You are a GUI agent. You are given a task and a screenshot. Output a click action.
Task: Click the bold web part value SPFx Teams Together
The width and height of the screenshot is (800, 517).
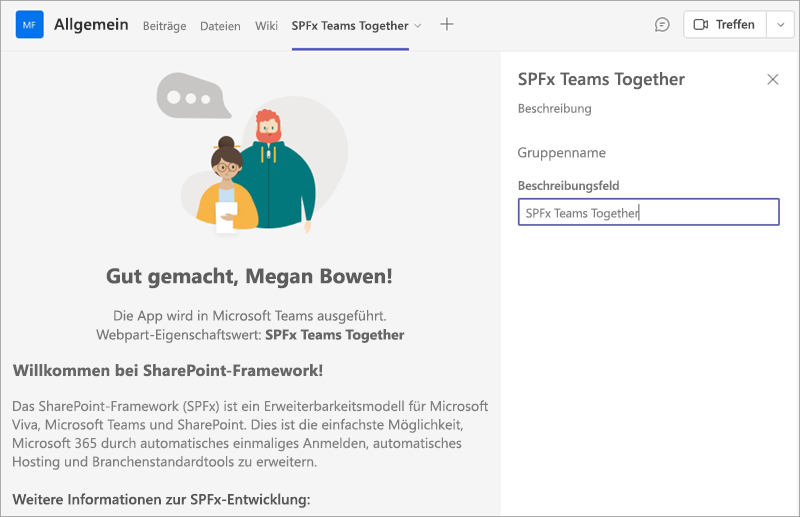335,335
